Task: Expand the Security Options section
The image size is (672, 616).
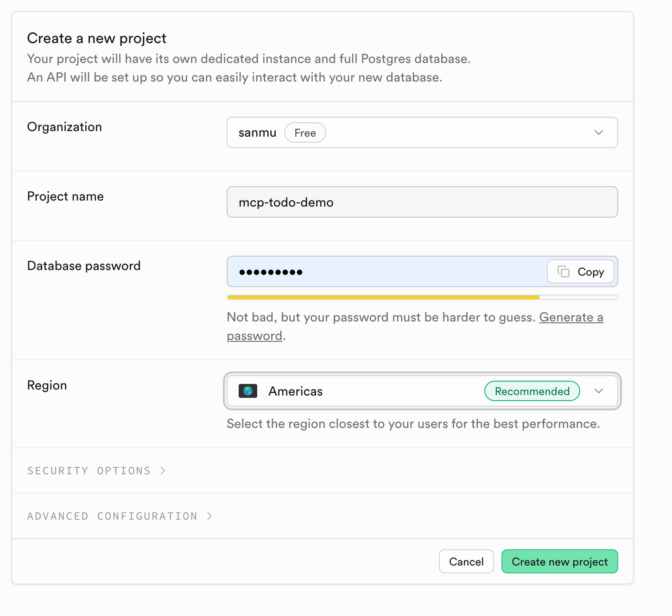Action: coord(89,471)
